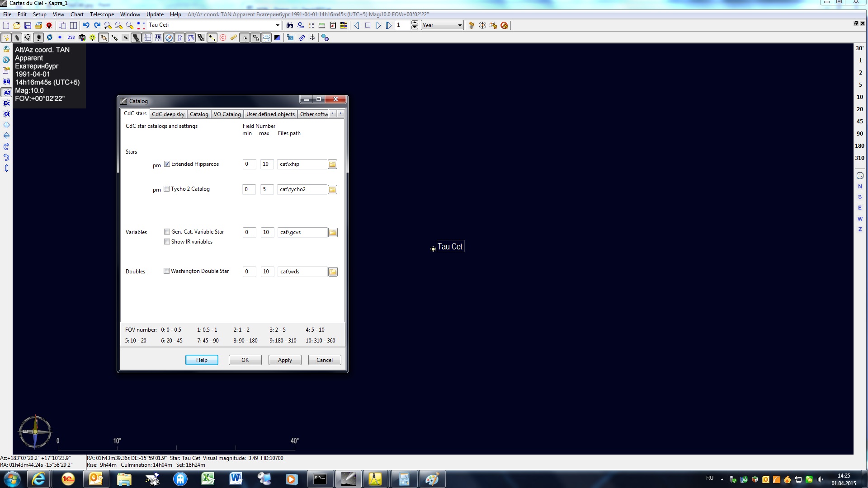The height and width of the screenshot is (488, 868).
Task: Click the Apply button in Catalog dialog
Action: point(285,360)
